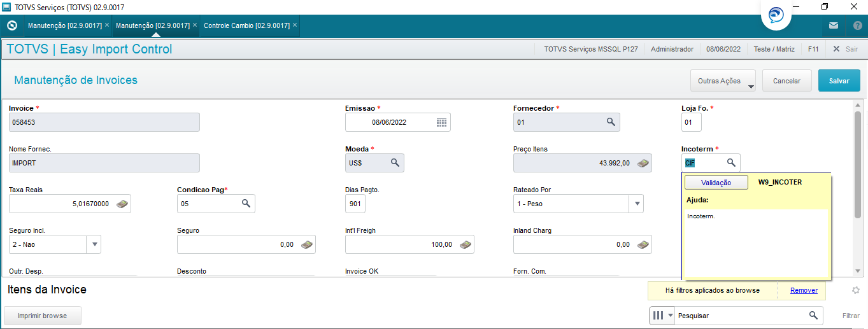The height and width of the screenshot is (329, 868).
Task: Focus the Dias Pagto. field
Action: (x=355, y=204)
